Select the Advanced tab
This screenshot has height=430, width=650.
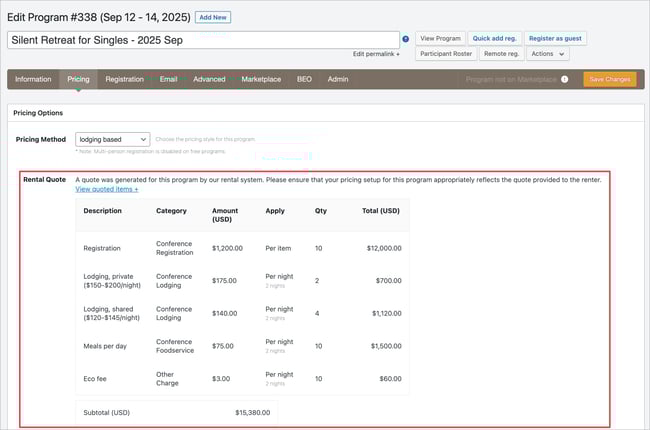pos(209,79)
